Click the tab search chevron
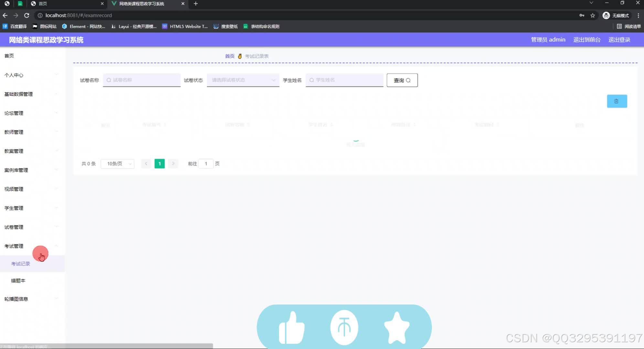 [x=591, y=3]
